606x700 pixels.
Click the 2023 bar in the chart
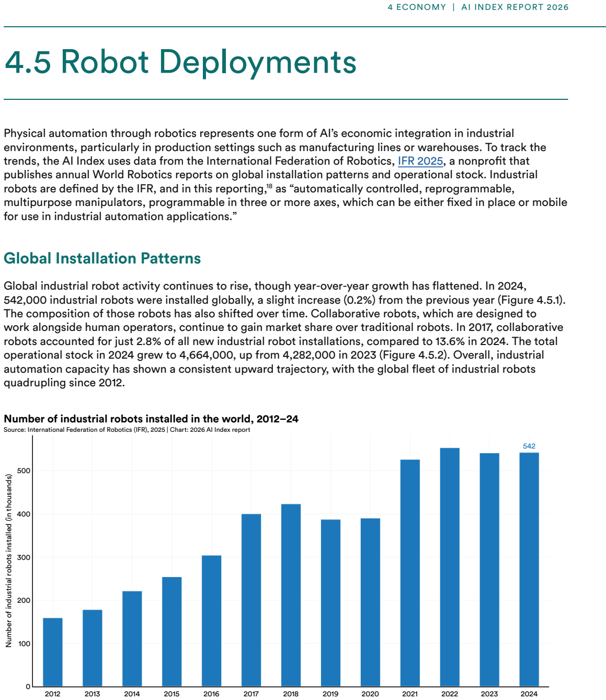[490, 570]
